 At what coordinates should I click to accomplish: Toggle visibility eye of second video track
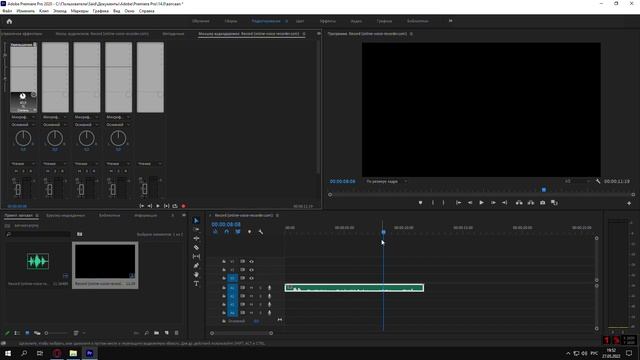click(251, 270)
